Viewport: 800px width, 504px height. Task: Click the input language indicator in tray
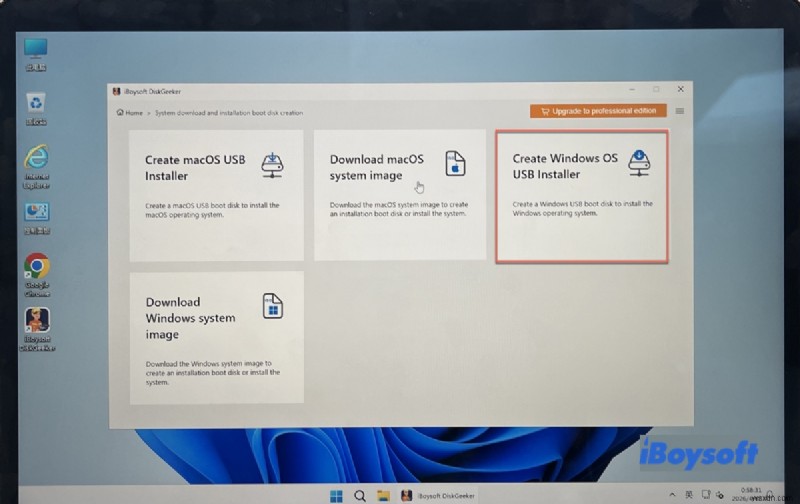689,495
